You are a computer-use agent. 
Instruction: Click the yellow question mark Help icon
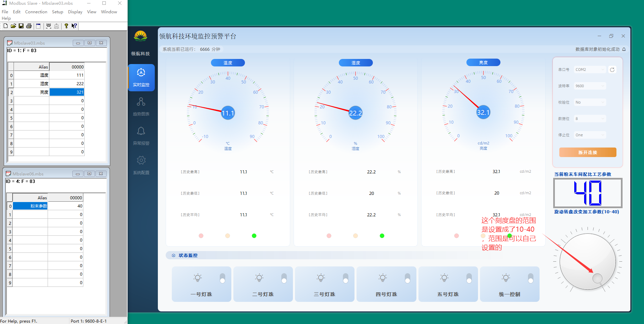pos(66,26)
